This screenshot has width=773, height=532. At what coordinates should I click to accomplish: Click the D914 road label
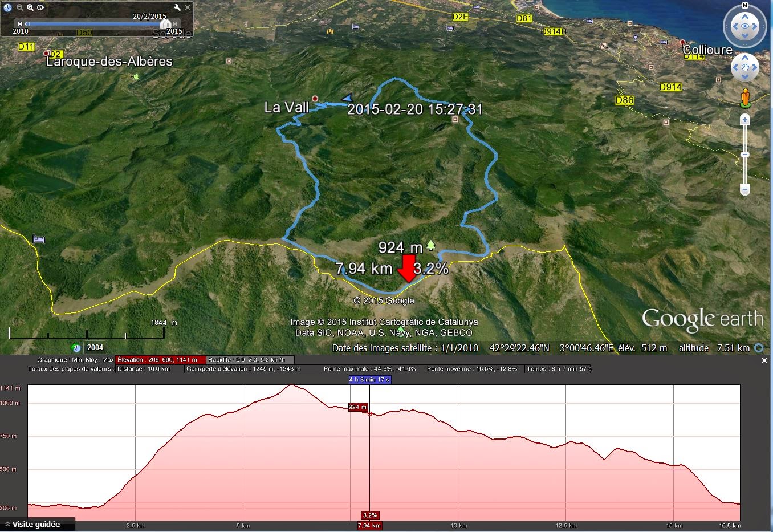[x=670, y=87]
